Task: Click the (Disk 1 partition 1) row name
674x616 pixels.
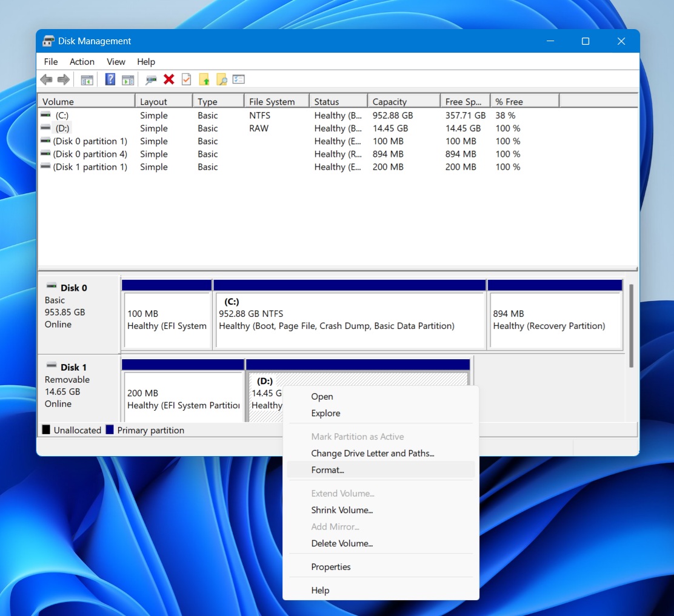Action: point(90,167)
